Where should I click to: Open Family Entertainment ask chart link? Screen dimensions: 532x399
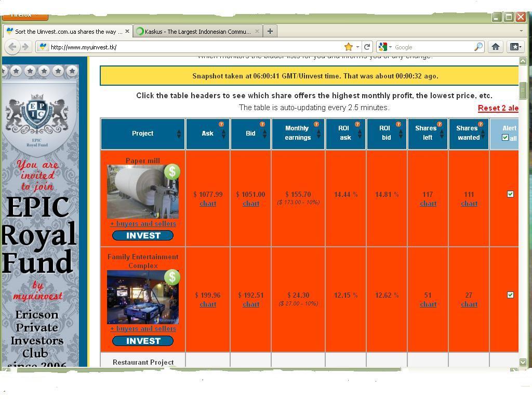pos(208,304)
